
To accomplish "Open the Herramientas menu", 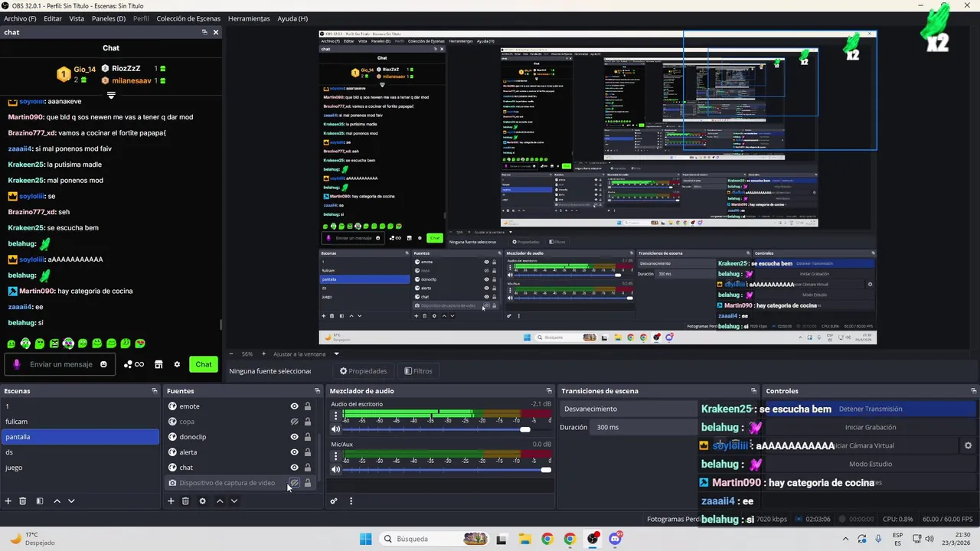I will point(249,18).
